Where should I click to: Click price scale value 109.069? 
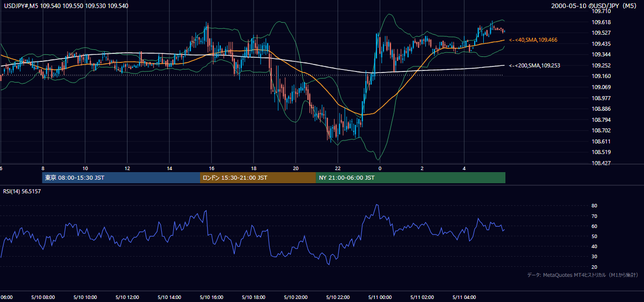601,87
